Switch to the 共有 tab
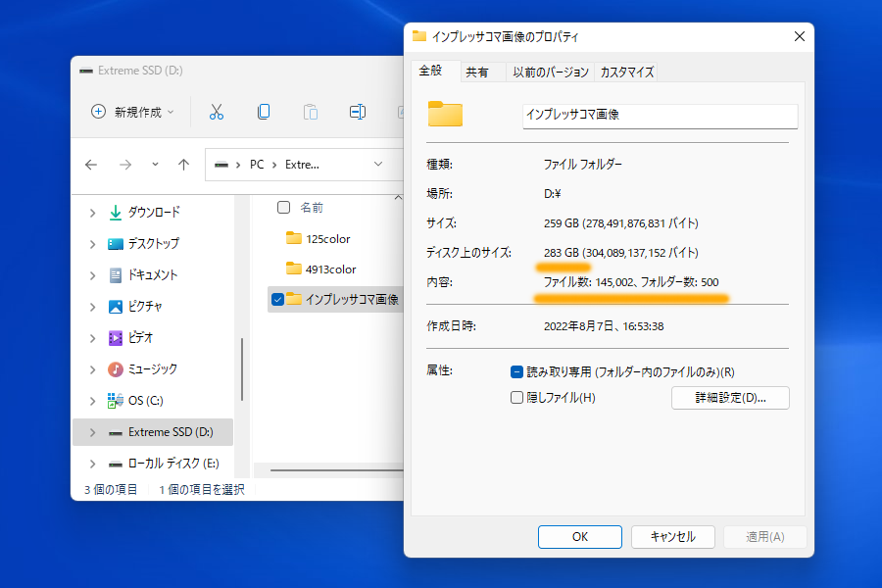Viewport: 882px width, 588px height. 477,72
